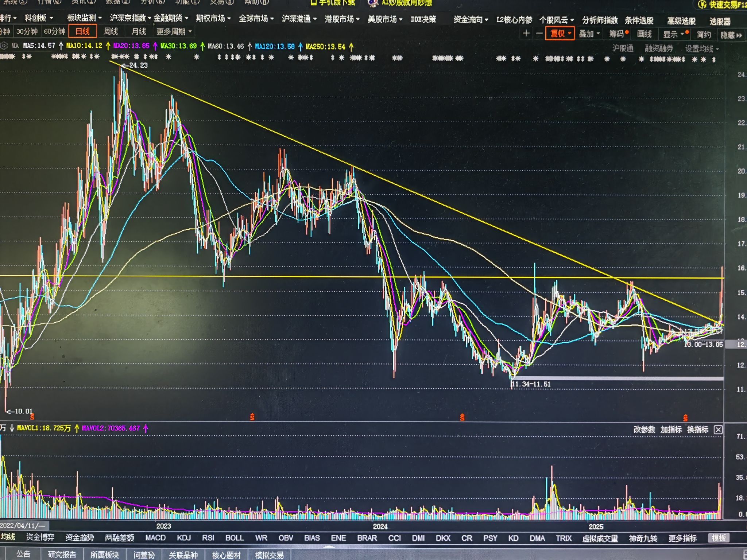Select 月线 monthly period

139,32
